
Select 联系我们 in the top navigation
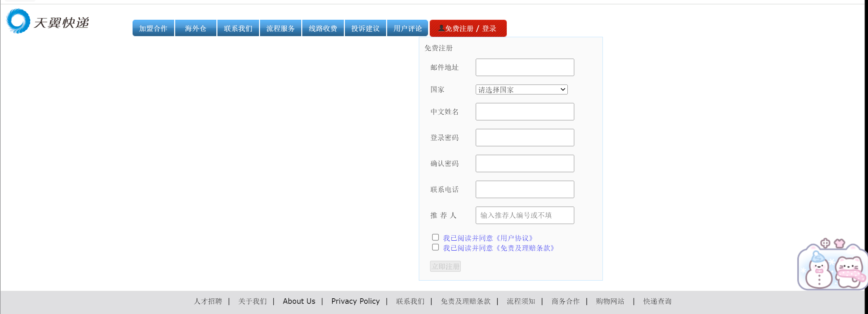(x=238, y=28)
